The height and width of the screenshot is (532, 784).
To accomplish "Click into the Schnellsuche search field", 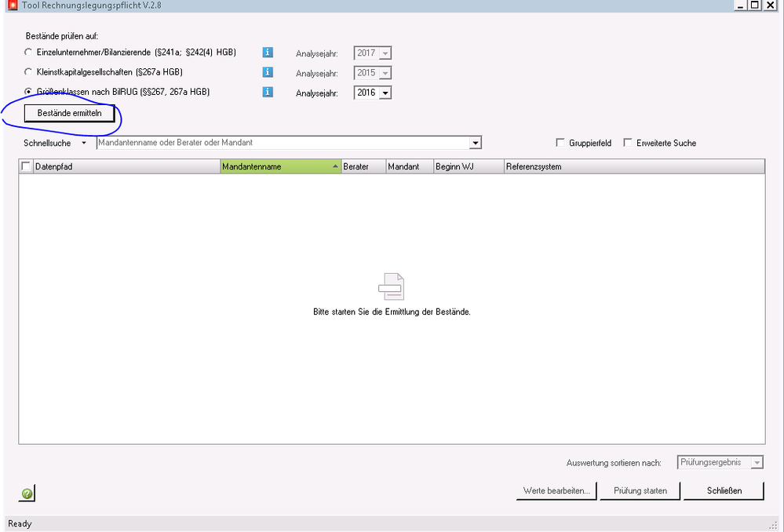I will click(283, 143).
